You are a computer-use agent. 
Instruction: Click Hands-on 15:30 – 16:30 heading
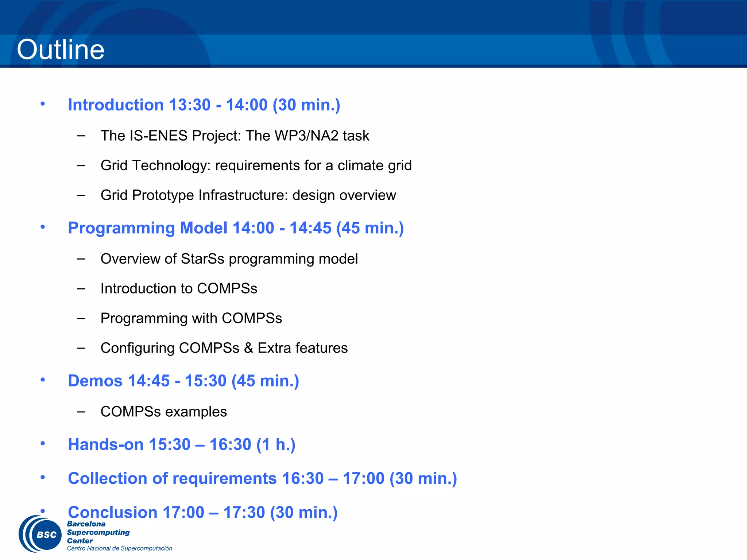pyautogui.click(x=182, y=444)
